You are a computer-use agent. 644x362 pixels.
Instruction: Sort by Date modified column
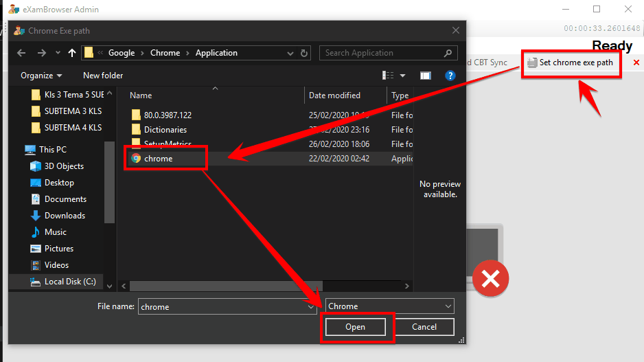[334, 95]
